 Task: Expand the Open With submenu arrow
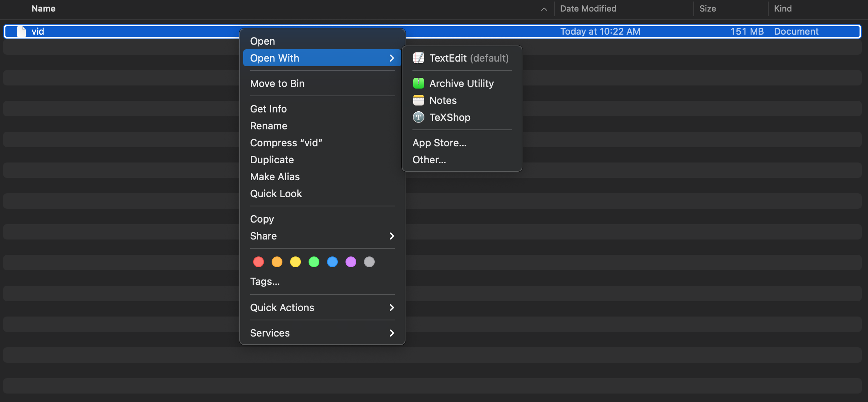click(392, 58)
